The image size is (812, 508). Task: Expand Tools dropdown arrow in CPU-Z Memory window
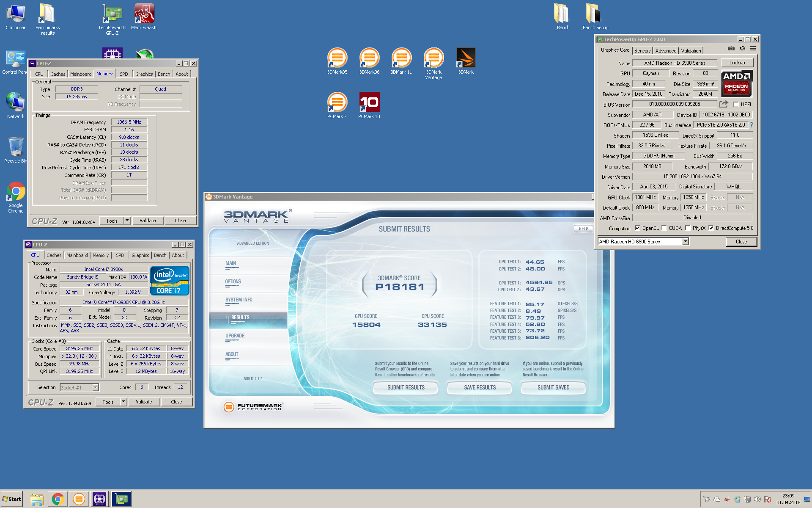coord(127,221)
